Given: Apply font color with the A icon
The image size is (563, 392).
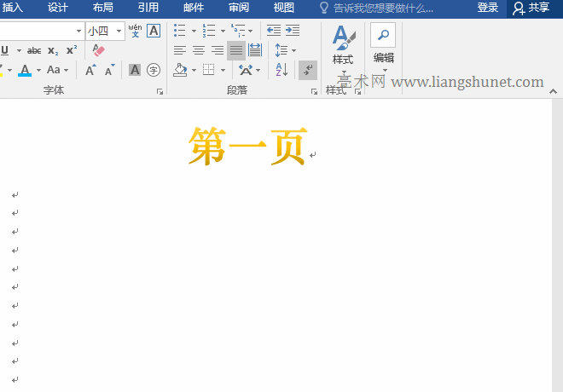Looking at the screenshot, I should point(25,70).
